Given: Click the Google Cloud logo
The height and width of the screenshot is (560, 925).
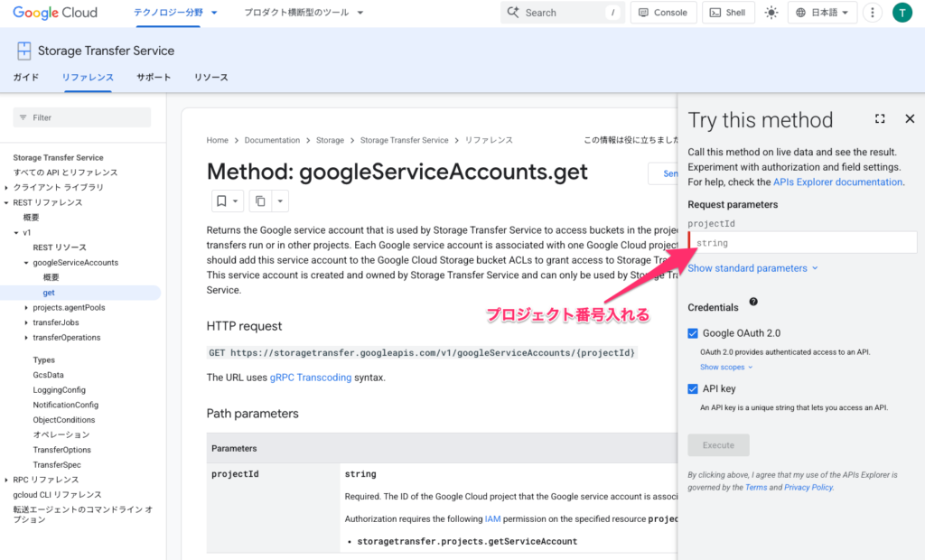Looking at the screenshot, I should (55, 13).
